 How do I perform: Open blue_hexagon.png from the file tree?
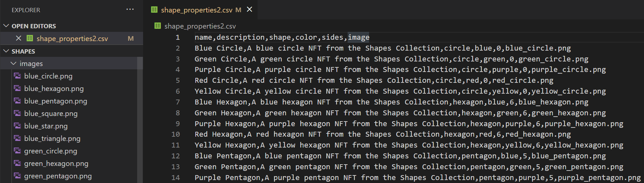(54, 89)
